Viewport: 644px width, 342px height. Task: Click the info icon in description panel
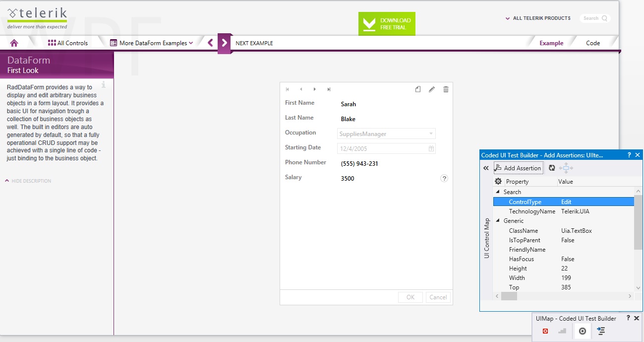pos(104,84)
